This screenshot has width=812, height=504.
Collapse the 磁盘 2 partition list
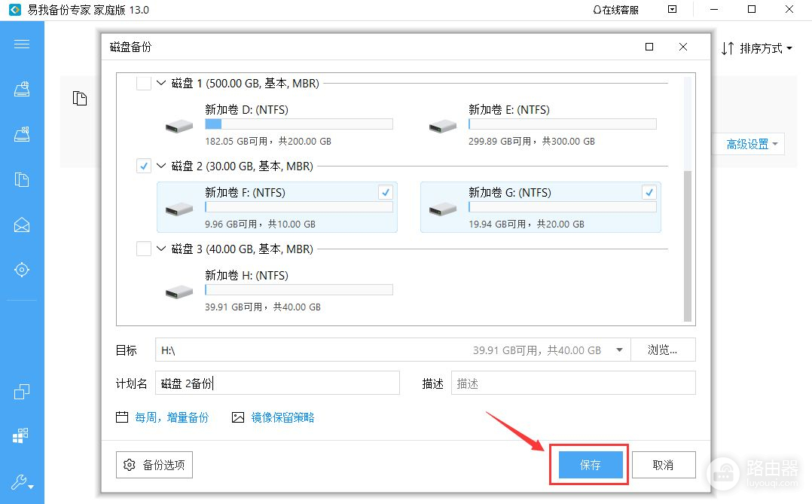[160, 166]
